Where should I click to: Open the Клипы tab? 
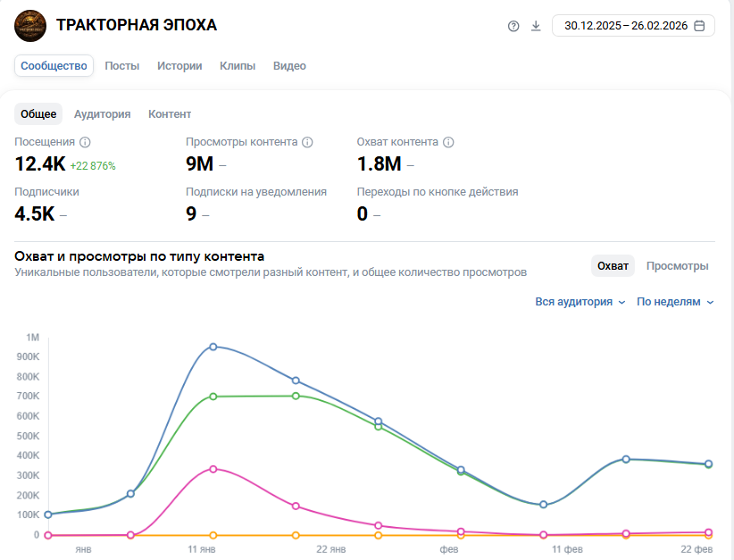pyautogui.click(x=238, y=66)
